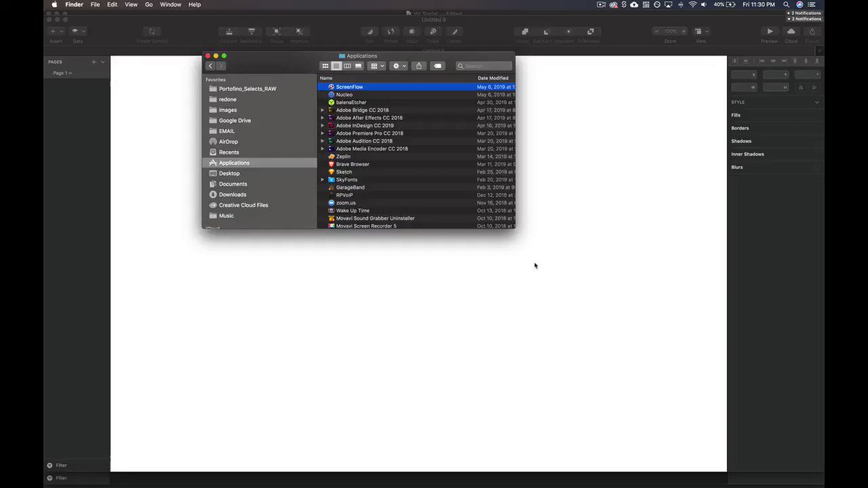Select Zeplin in the Applications list
The image size is (868, 488).
click(416, 156)
